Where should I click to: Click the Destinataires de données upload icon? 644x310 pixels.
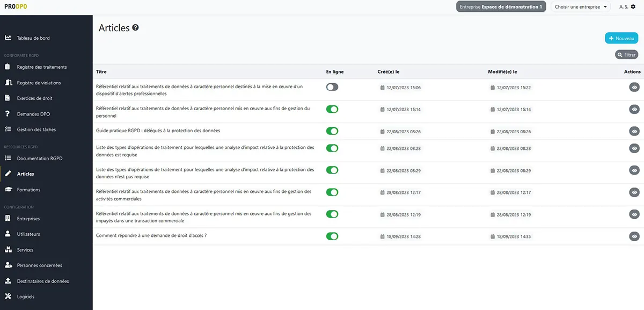pyautogui.click(x=8, y=281)
